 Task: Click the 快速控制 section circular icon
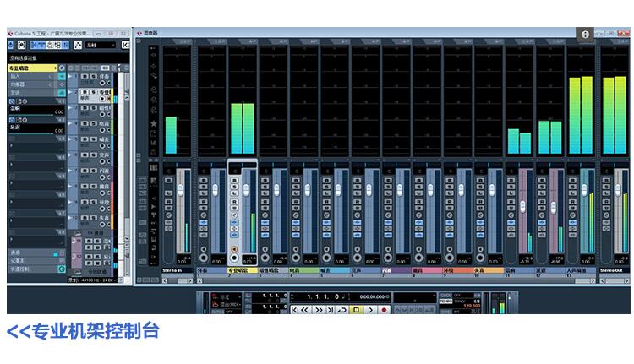click(x=62, y=269)
